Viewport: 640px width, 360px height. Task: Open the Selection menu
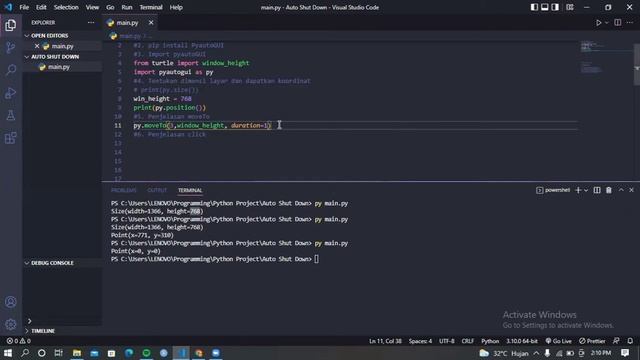click(66, 7)
